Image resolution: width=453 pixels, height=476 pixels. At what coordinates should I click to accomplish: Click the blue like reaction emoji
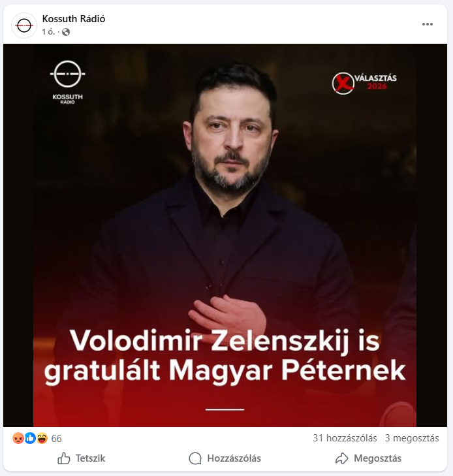pos(30,438)
